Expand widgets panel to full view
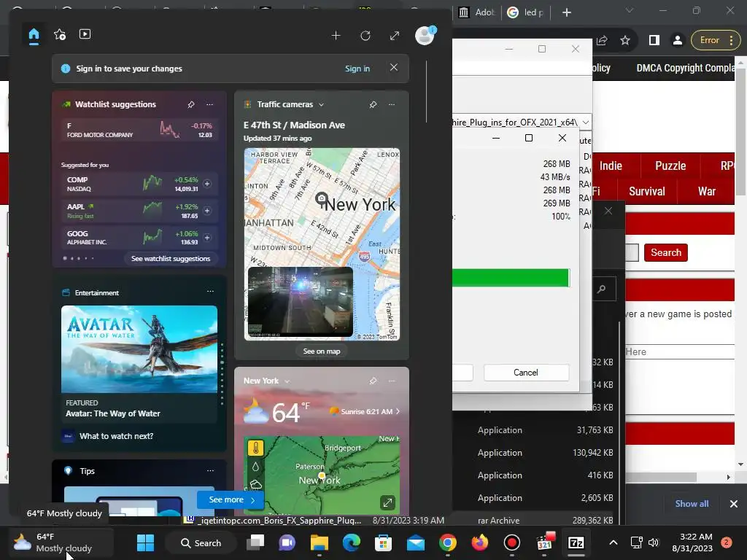This screenshot has width=747, height=560. pos(395,36)
